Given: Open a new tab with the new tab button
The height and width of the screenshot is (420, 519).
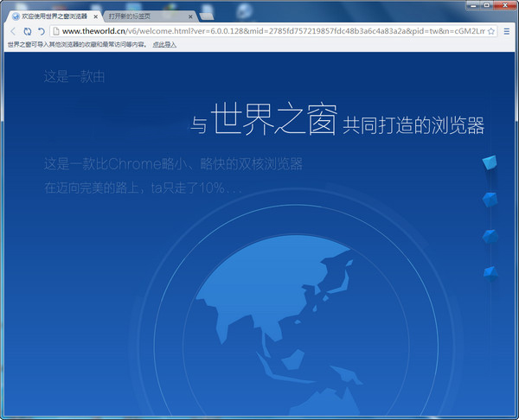Looking at the screenshot, I should (x=207, y=16).
